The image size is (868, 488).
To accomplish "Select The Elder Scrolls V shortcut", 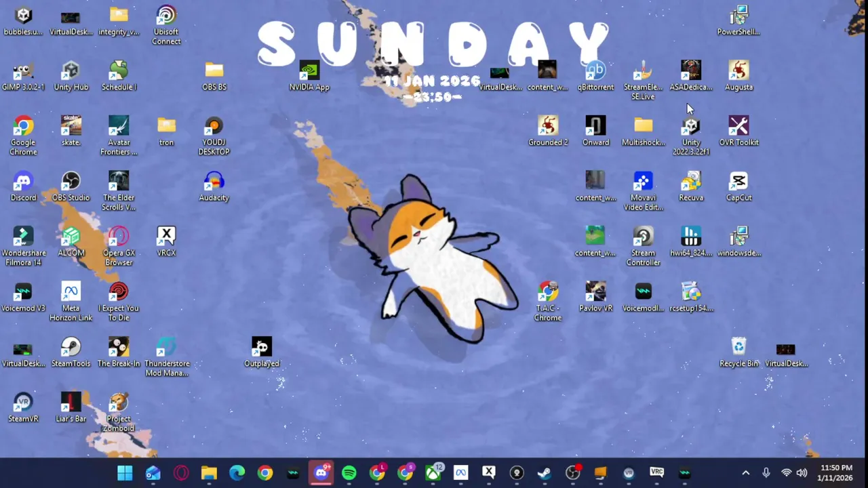I will (x=119, y=191).
